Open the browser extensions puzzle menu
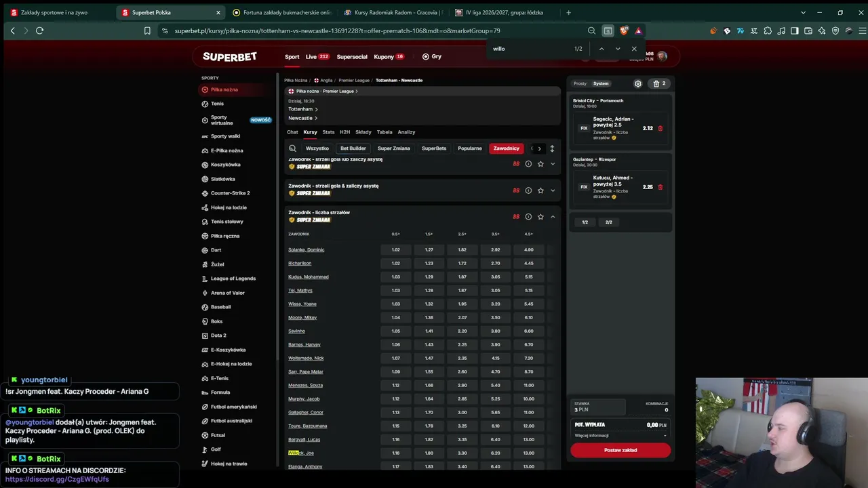868x488 pixels. [x=768, y=30]
